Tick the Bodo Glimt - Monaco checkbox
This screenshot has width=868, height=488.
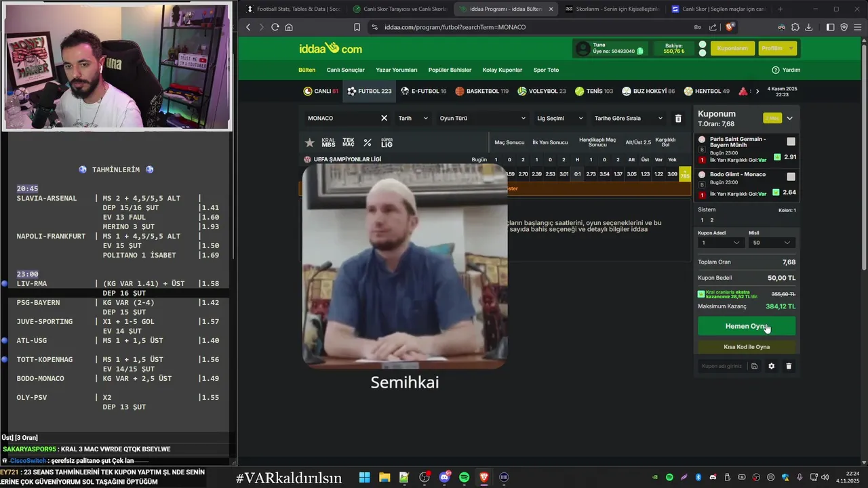pos(791,177)
